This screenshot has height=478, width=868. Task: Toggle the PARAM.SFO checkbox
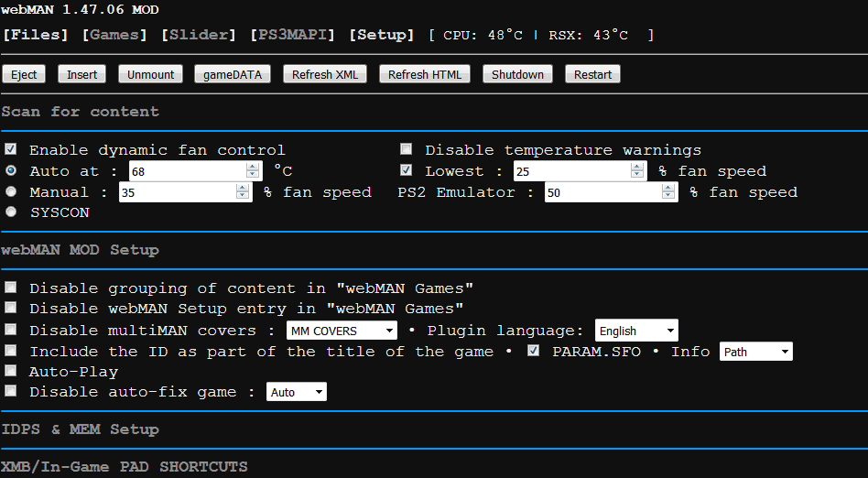click(533, 351)
